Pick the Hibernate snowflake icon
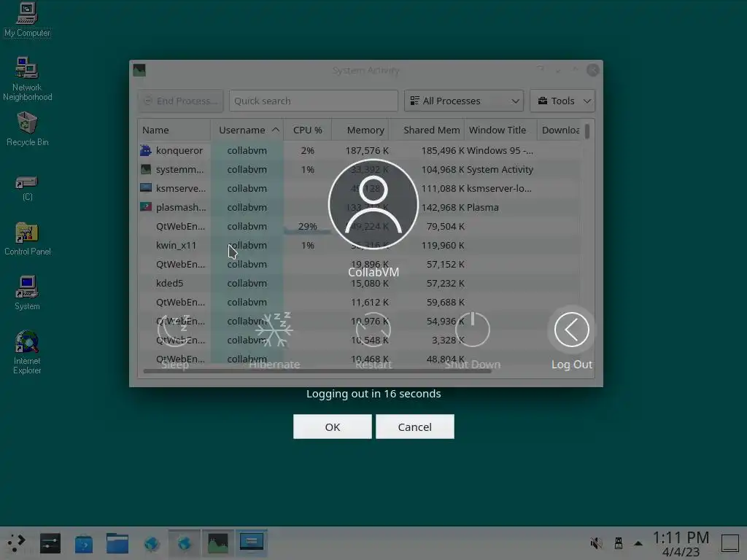This screenshot has height=560, width=747. click(274, 330)
